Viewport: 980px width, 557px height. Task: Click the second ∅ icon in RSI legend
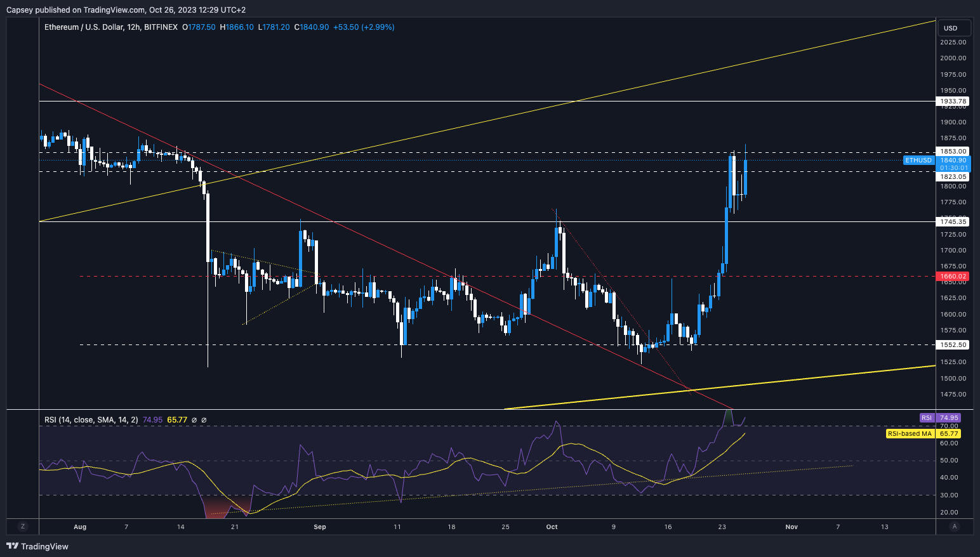(x=204, y=419)
